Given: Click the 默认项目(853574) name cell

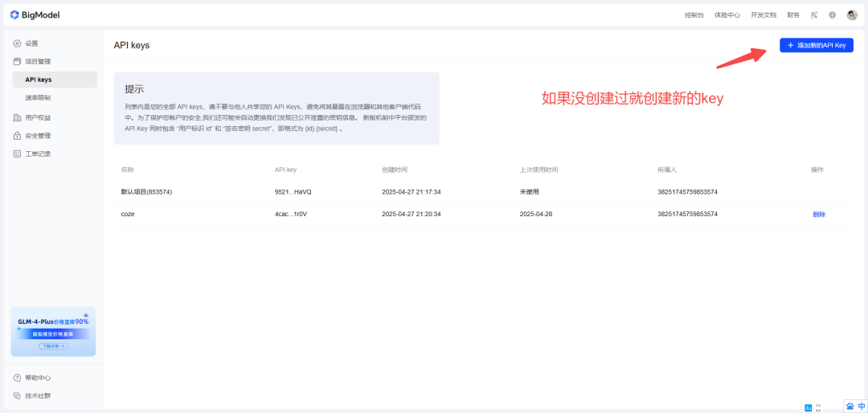Looking at the screenshot, I should (147, 192).
